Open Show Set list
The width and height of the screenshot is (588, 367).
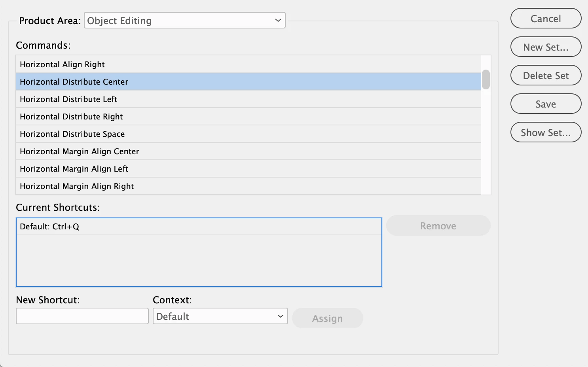546,132
